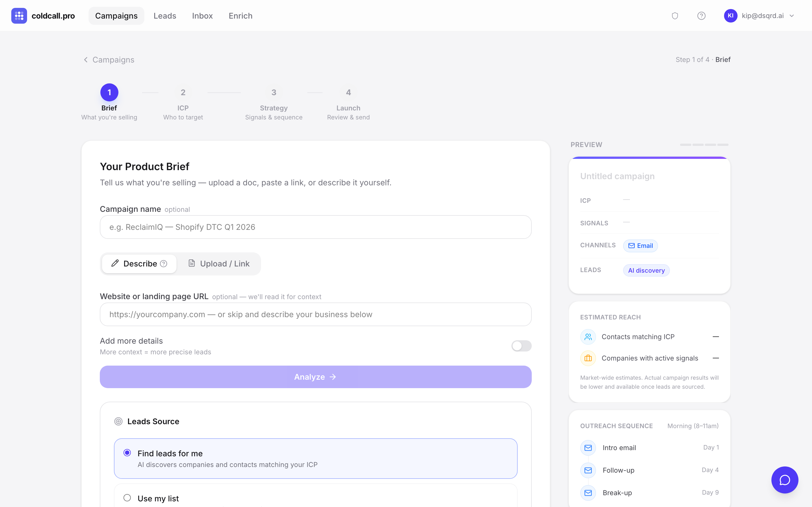Open the chat support bubble
Viewport: 812px width, 507px height.
coord(784,480)
